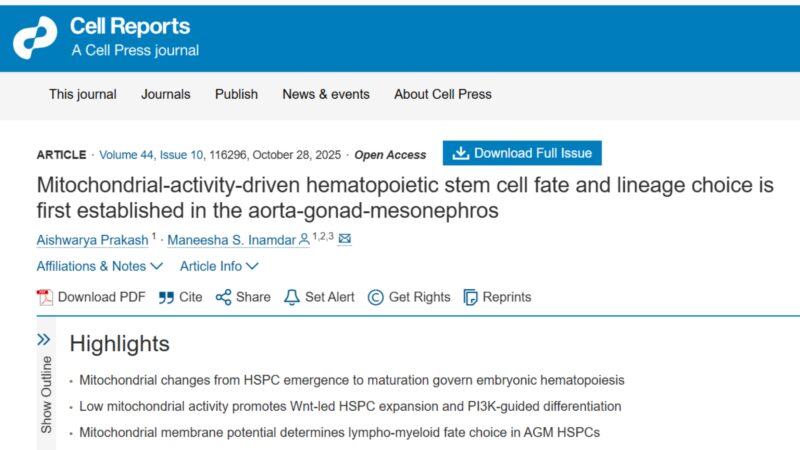The width and height of the screenshot is (800, 450).
Task: Click the author email envelope icon
Action: click(x=345, y=238)
